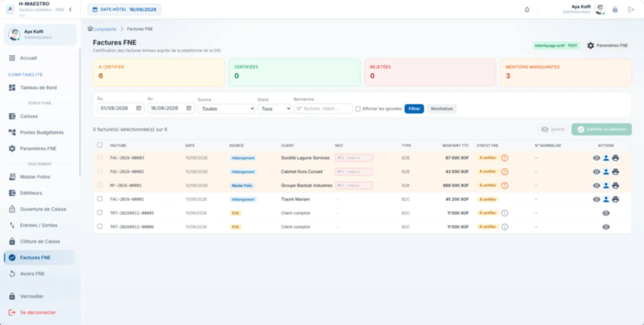644x325 pixels.
Task: Open notifications bell in top bar
Action: [x=527, y=10]
